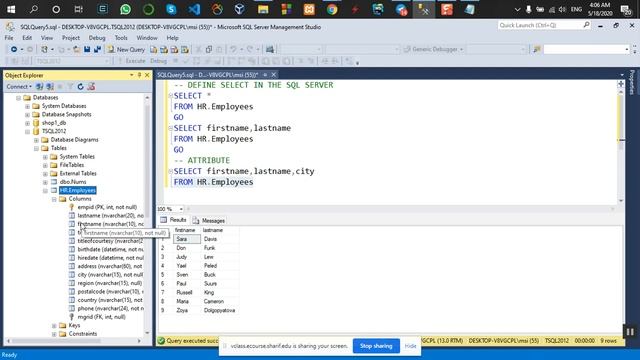Click Hide on sharing notification
The width and height of the screenshot is (640, 360).
pos(410,346)
